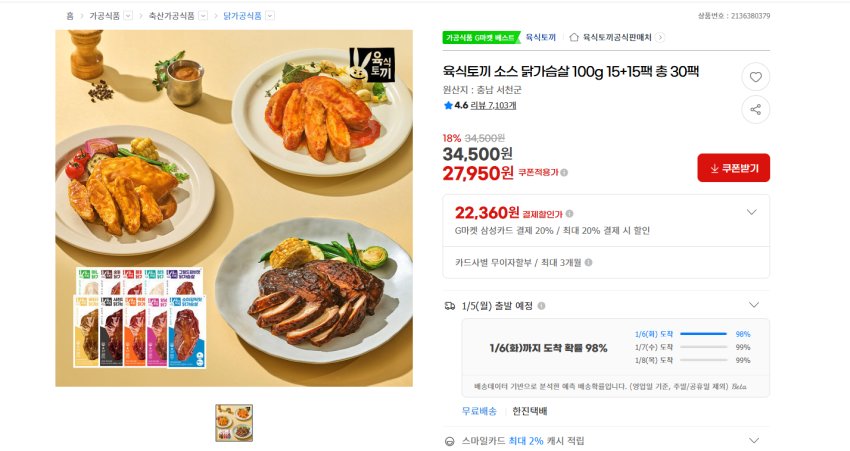Go to 홈 in the breadcrumb
This screenshot has height=451, width=850.
pyautogui.click(x=70, y=16)
